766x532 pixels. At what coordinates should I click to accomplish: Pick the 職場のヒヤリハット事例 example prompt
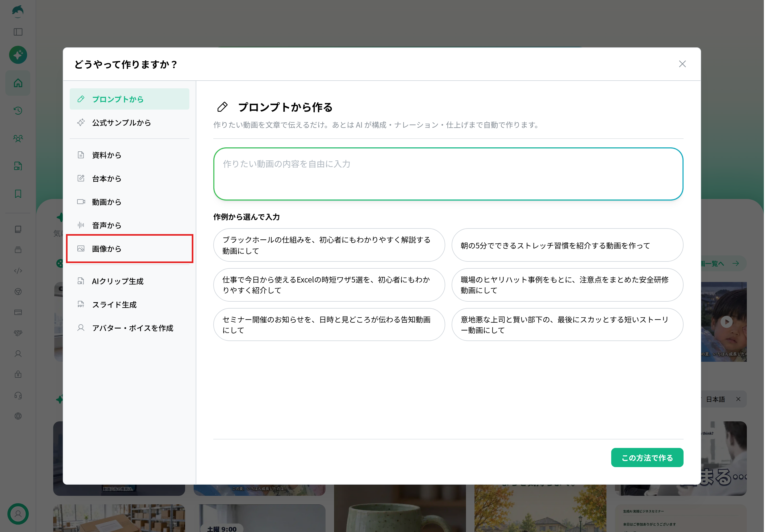click(x=567, y=285)
